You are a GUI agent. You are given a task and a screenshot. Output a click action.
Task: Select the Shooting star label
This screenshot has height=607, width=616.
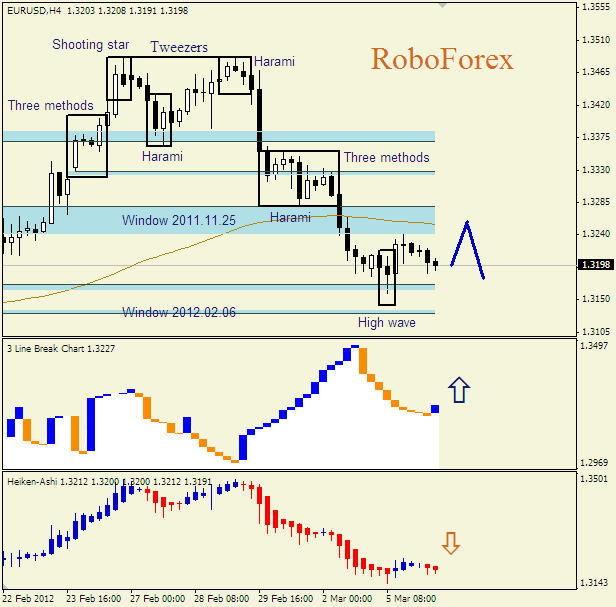pos(92,45)
